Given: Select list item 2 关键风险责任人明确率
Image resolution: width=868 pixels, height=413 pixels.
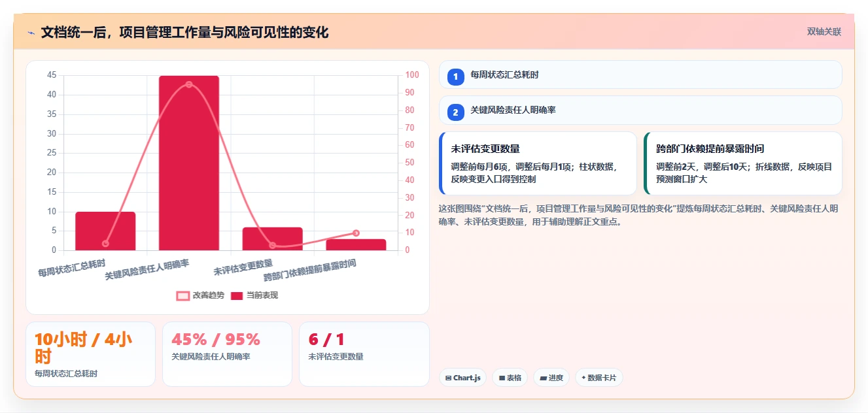Looking at the screenshot, I should [x=640, y=110].
